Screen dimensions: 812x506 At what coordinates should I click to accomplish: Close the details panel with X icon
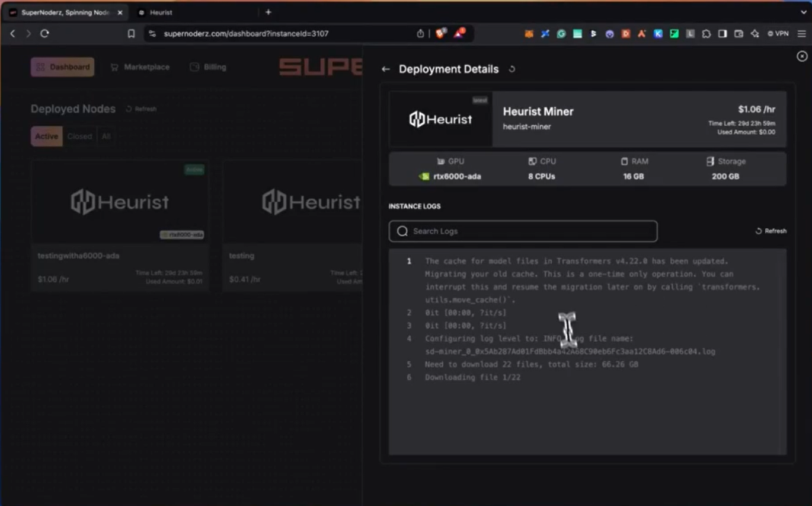coord(802,56)
